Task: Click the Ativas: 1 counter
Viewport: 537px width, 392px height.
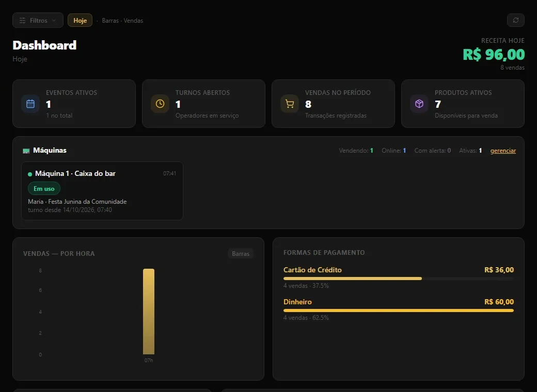Action: (x=470, y=151)
